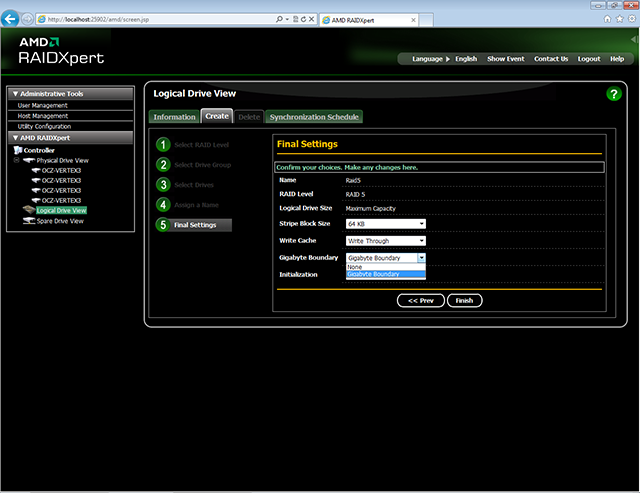The width and height of the screenshot is (640, 493).
Task: Click the Help link in the header
Action: 617,59
